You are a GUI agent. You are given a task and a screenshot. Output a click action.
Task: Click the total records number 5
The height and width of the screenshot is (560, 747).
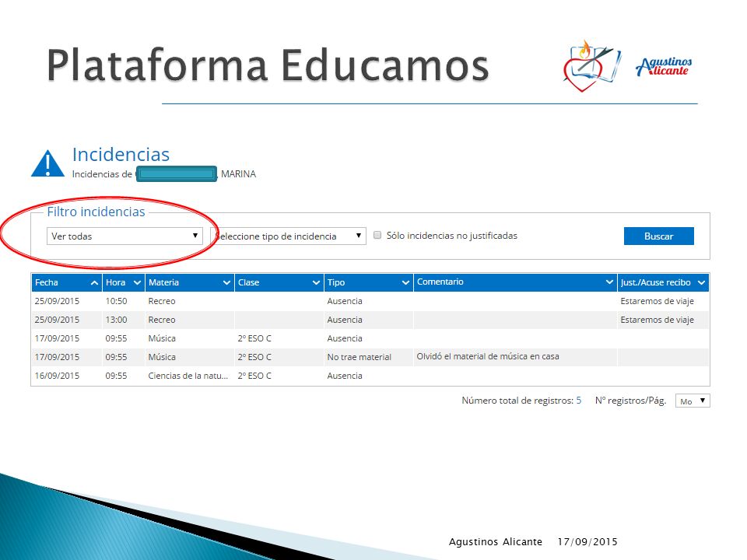[x=579, y=401]
